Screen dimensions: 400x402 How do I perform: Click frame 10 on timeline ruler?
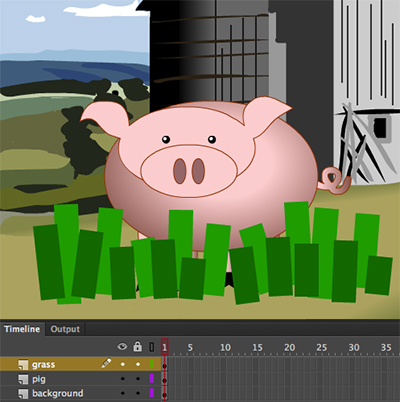click(225, 347)
